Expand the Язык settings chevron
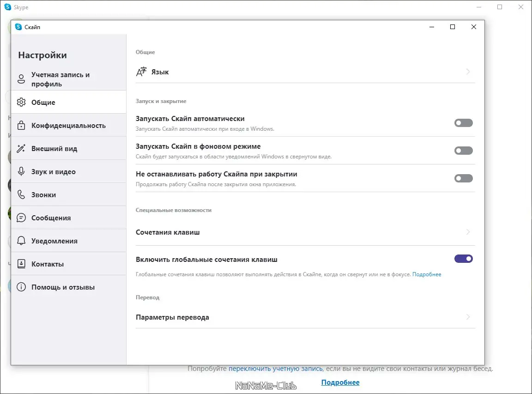This screenshot has height=394, width=532. click(x=468, y=72)
